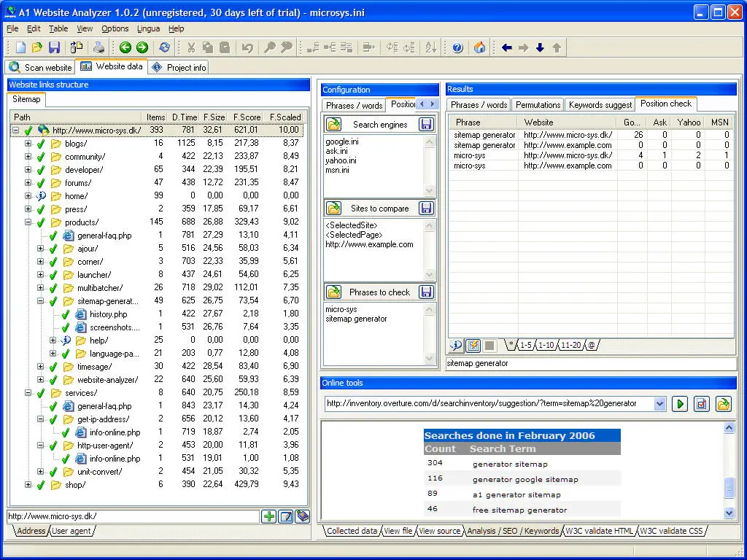Click the blue Refresh icon in toolbar
The image size is (747, 560).
(x=164, y=47)
